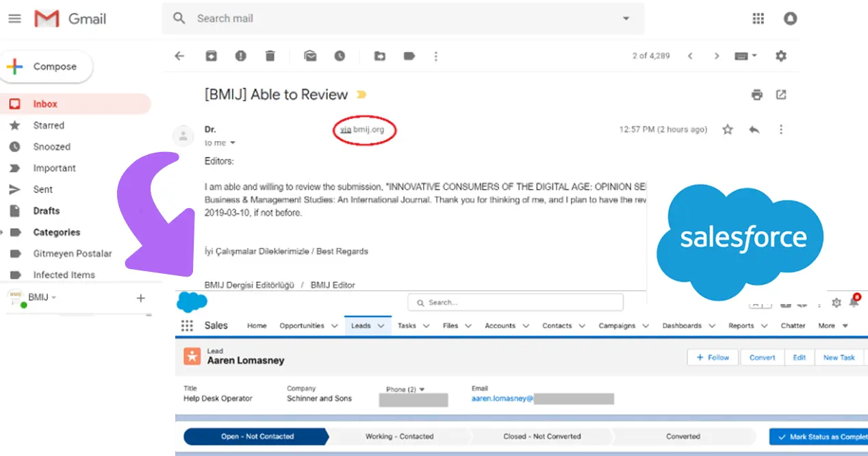Screen dimensions: 868x456
Task: Open the email in a new window
Action: (781, 95)
